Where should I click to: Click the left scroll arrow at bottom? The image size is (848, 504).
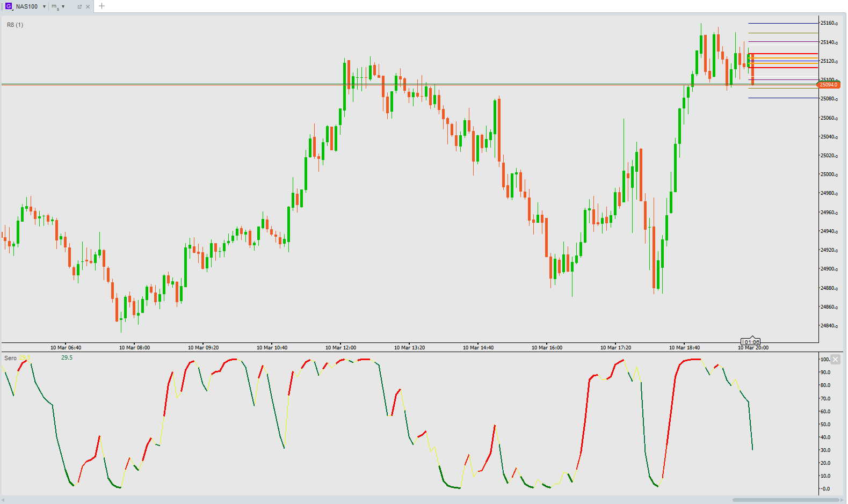click(x=3, y=500)
